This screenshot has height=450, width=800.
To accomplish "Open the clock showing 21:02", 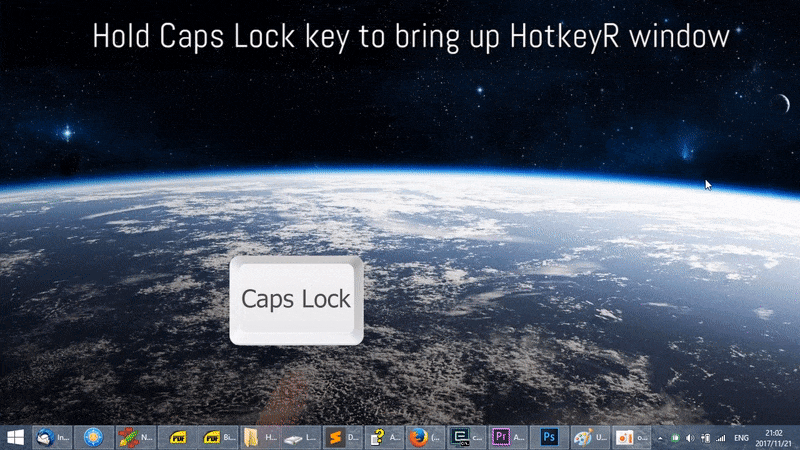I will pos(774,438).
